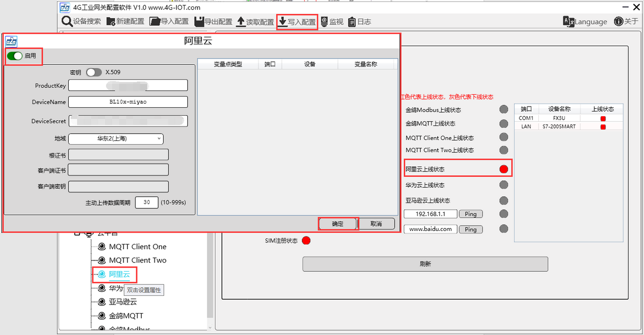Toggle the 启用 enable switch
The height and width of the screenshot is (335, 644).
coord(15,56)
